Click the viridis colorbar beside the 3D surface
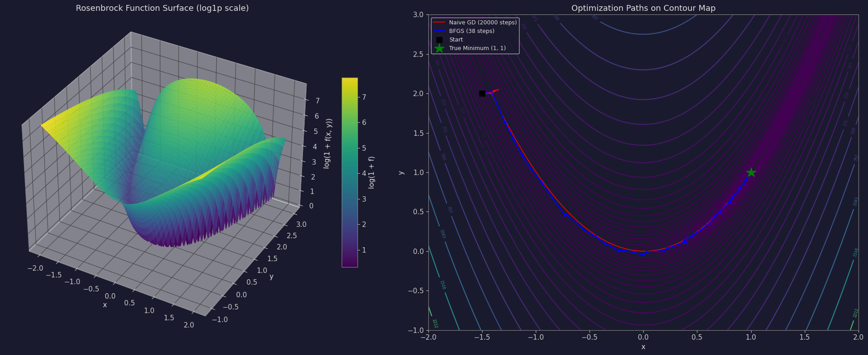 pos(349,172)
